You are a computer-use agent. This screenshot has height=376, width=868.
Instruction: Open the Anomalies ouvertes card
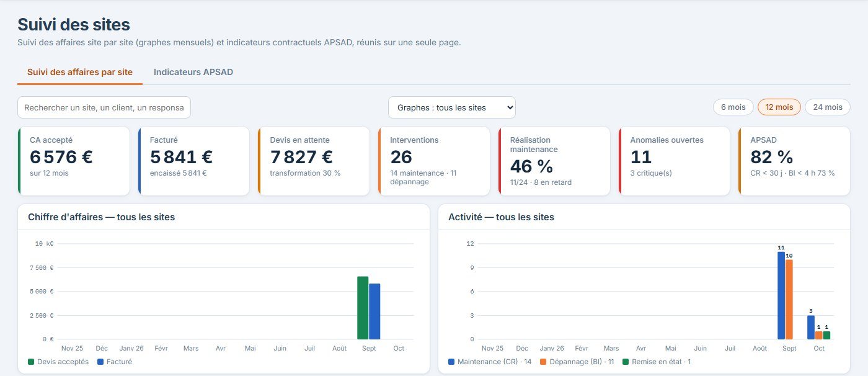(x=675, y=161)
